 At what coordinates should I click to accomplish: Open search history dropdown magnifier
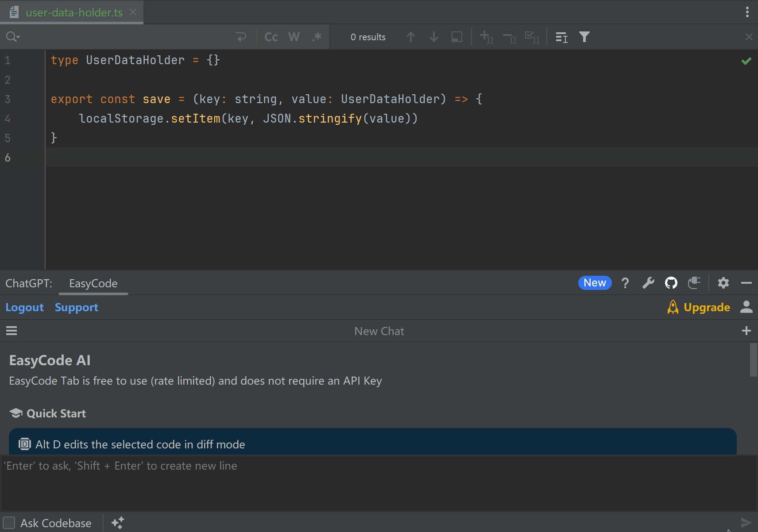[13, 37]
